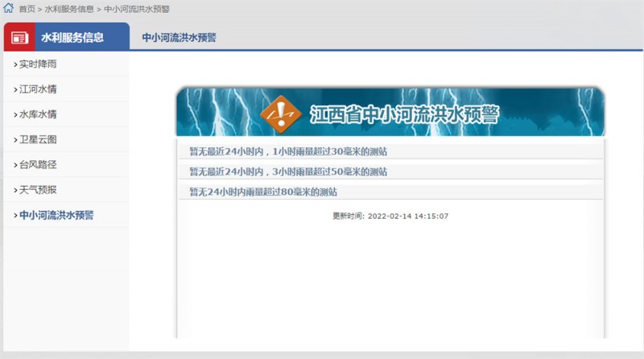Open 天气预报 in the sidebar
This screenshot has width=644, height=359.
click(x=38, y=190)
